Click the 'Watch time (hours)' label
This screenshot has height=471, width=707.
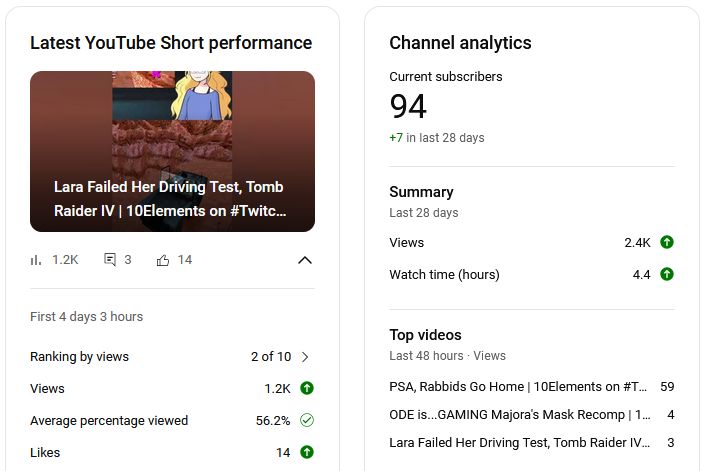(445, 274)
